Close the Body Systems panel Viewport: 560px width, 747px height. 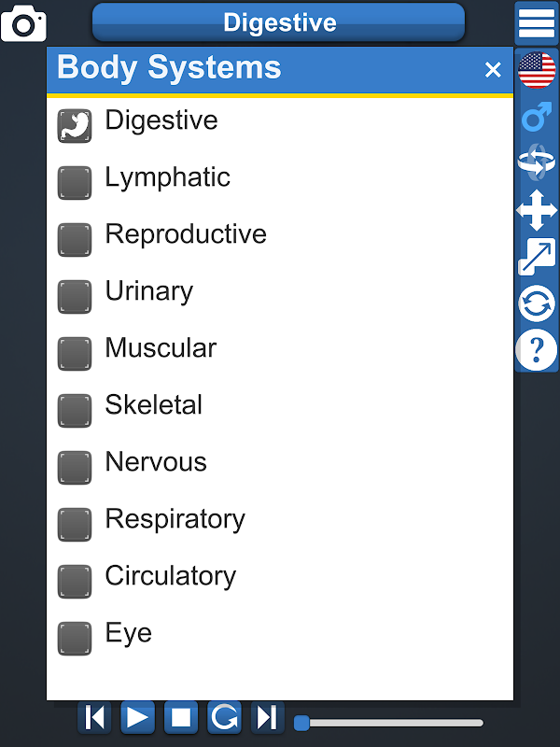(x=493, y=70)
